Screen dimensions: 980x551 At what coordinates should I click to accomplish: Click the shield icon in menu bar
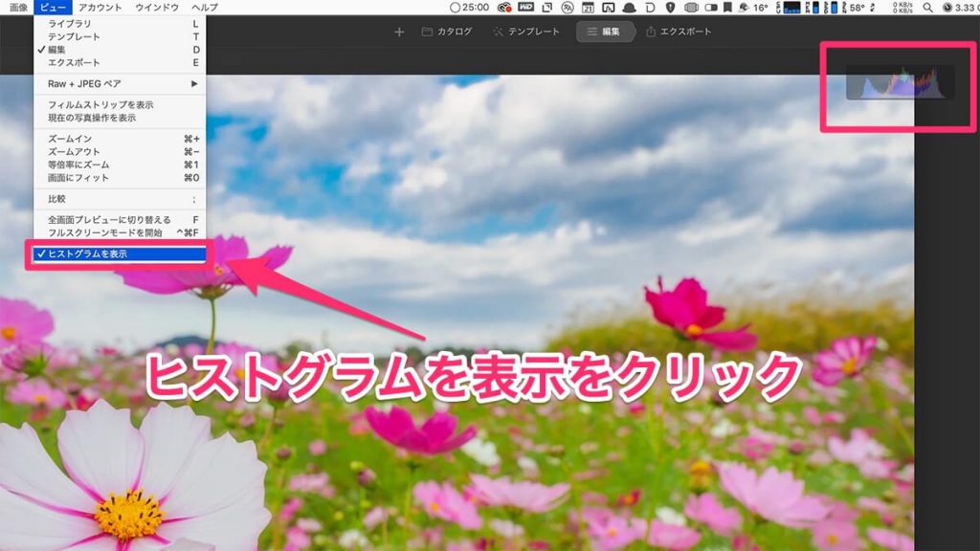670,8
